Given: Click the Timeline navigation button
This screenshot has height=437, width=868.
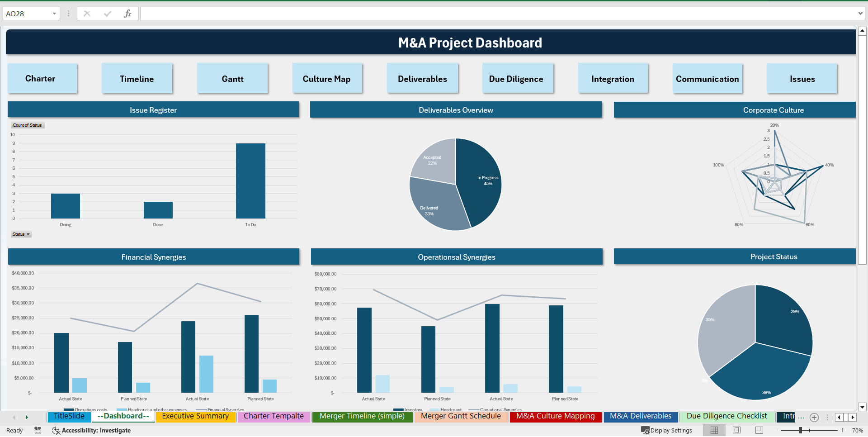Looking at the screenshot, I should point(137,78).
